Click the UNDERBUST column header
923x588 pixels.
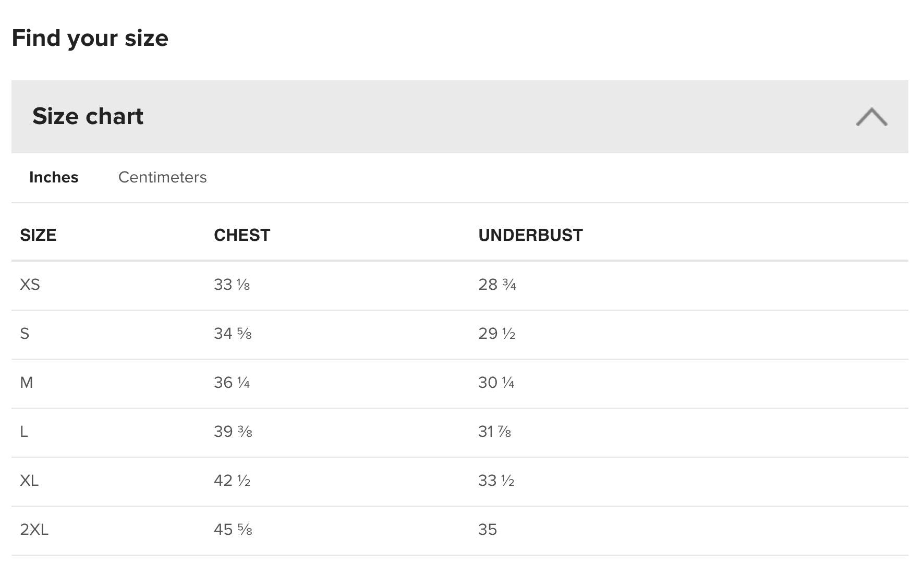click(530, 235)
